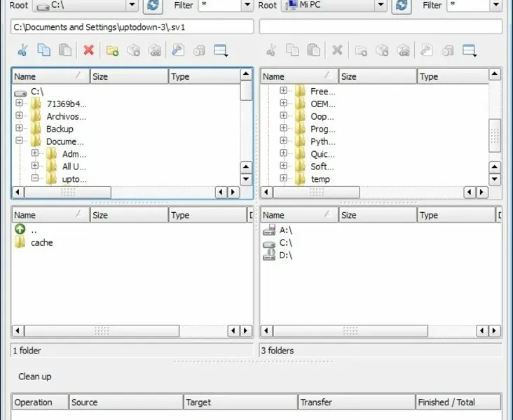Expand the Archivos... folder in left tree
This screenshot has height=420, width=513.
pyautogui.click(x=19, y=115)
